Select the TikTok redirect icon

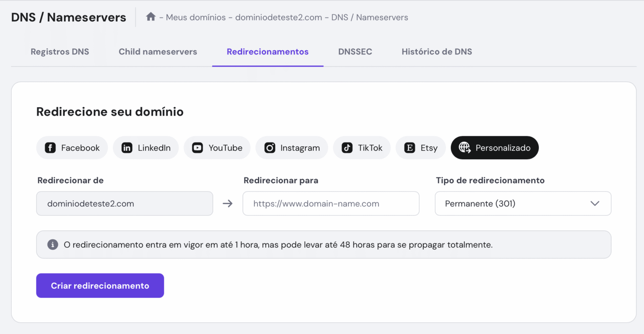361,148
